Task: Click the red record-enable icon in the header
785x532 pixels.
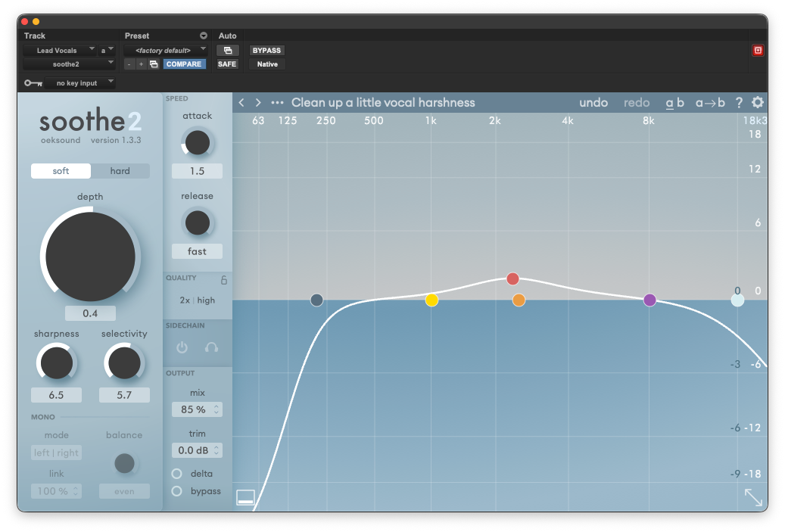Action: tap(757, 50)
